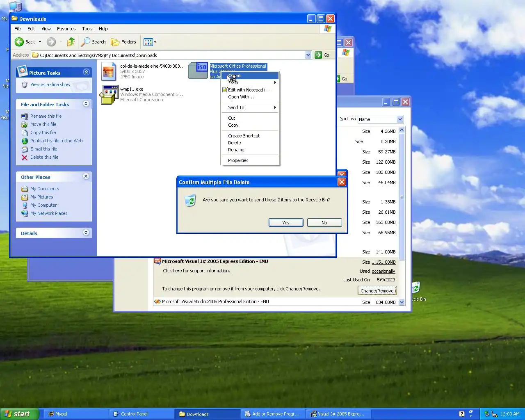Choose Edit with Notepad++ in context menu
This screenshot has width=525, height=420.
pyautogui.click(x=250, y=90)
